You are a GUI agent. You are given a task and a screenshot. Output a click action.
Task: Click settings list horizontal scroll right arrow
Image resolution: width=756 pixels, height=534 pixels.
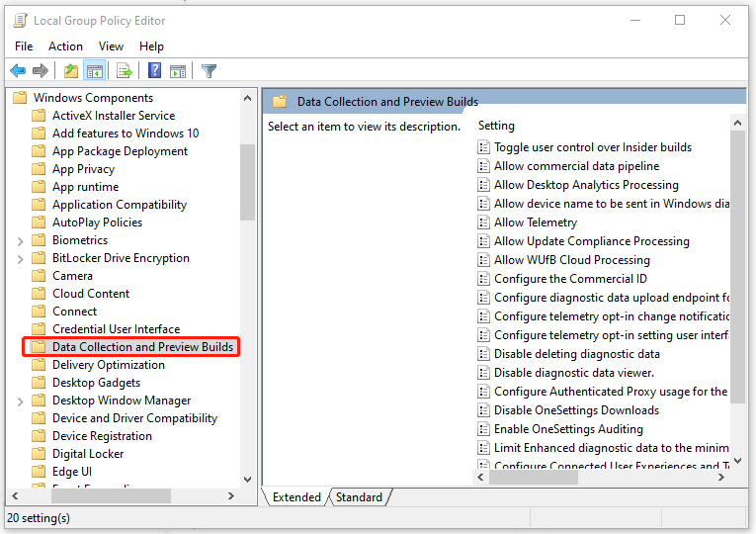721,477
